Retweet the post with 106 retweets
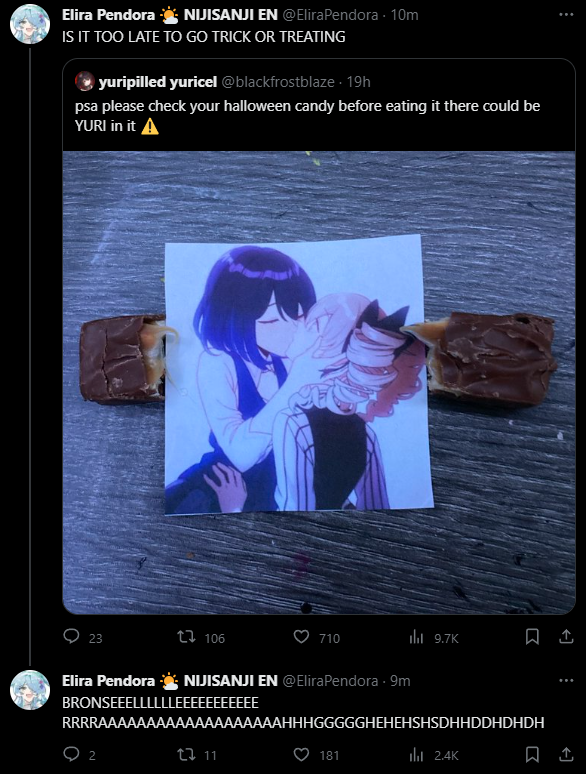The image size is (586, 774). tap(187, 637)
